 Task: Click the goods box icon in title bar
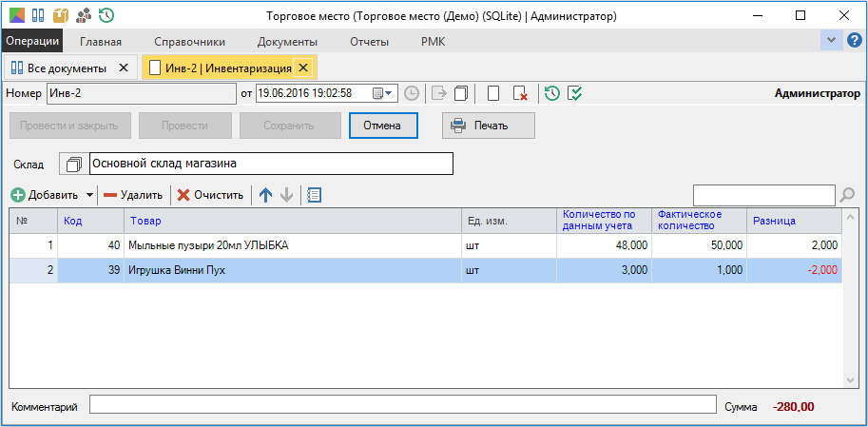(x=60, y=15)
